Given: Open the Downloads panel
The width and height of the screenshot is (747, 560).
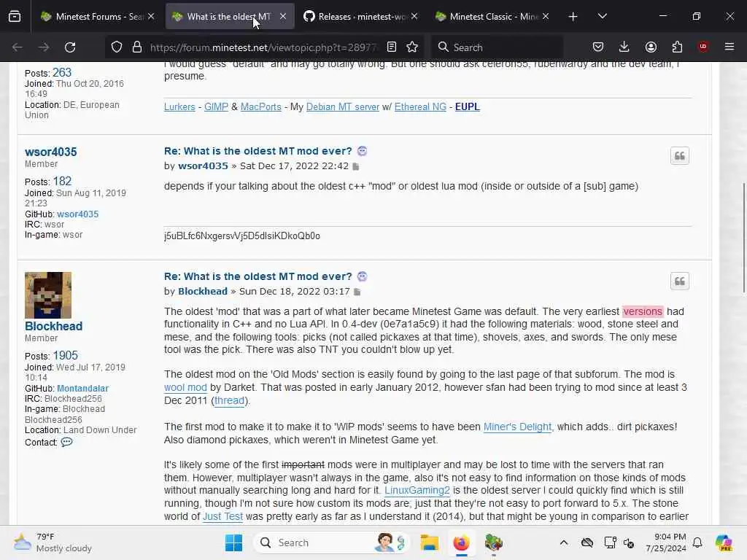Looking at the screenshot, I should click(624, 47).
